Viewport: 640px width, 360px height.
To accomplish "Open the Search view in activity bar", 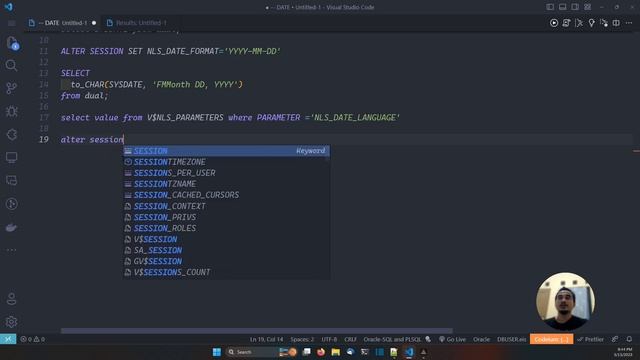I will click(11, 65).
